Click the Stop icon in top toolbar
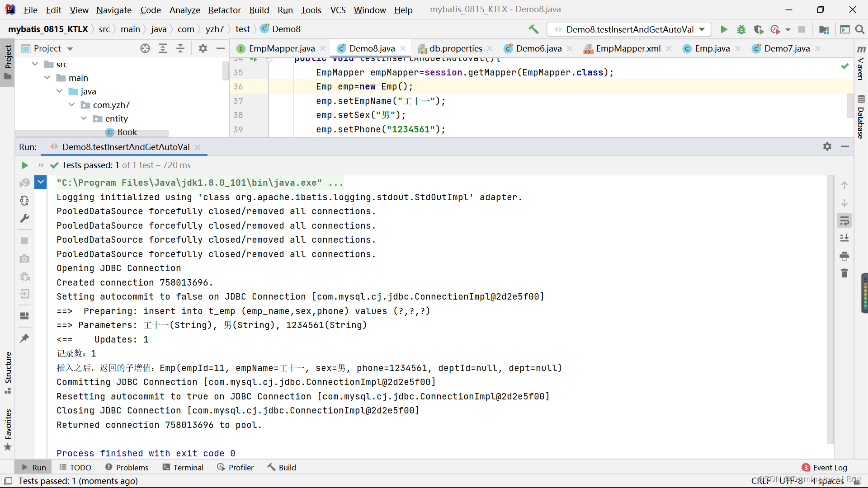The height and width of the screenshot is (488, 868). click(x=802, y=29)
